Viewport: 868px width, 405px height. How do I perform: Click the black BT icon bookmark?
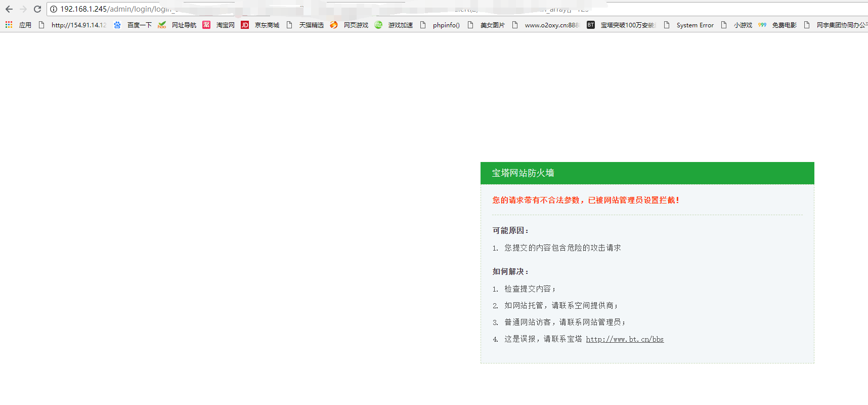click(x=591, y=25)
